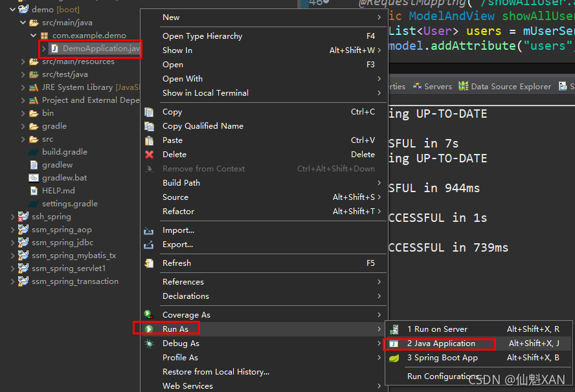Click the ssh_spring project icon
The height and width of the screenshot is (392, 575).
point(23,217)
